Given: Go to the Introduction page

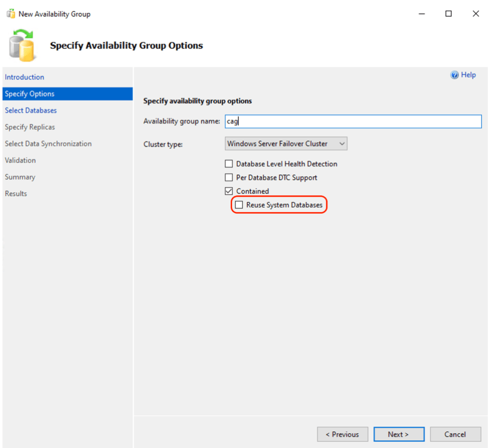Looking at the screenshot, I should 24,77.
